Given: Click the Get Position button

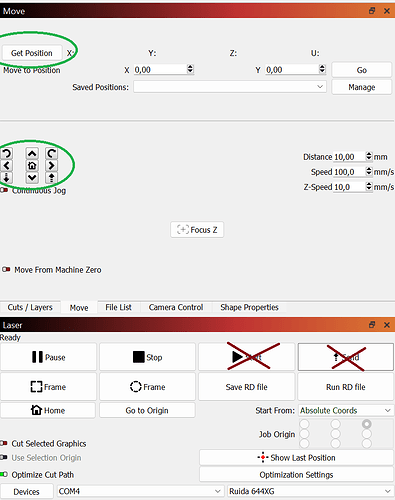Looking at the screenshot, I should click(x=32, y=53).
